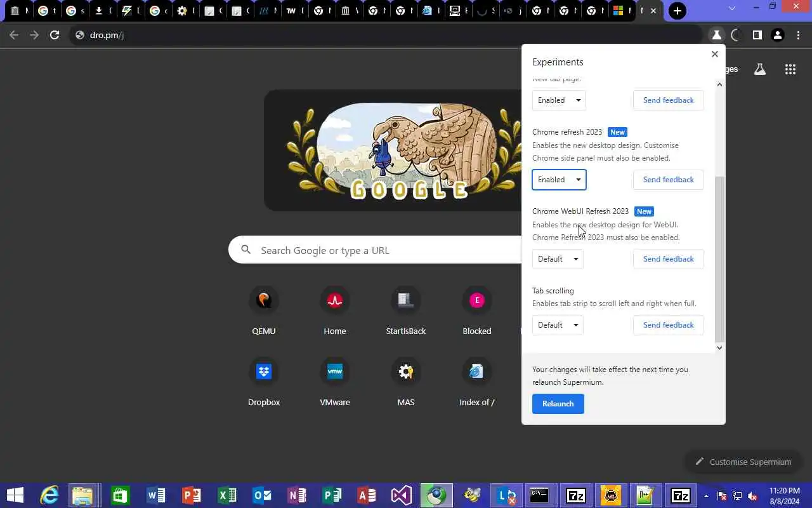The width and height of the screenshot is (812, 508).
Task: Open Command Prompt taskbar window
Action: point(539,495)
